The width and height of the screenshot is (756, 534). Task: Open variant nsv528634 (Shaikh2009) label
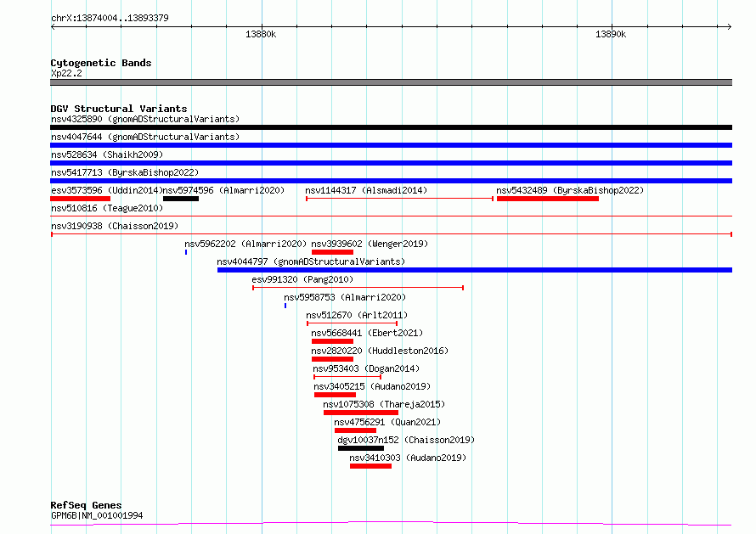click(x=107, y=155)
